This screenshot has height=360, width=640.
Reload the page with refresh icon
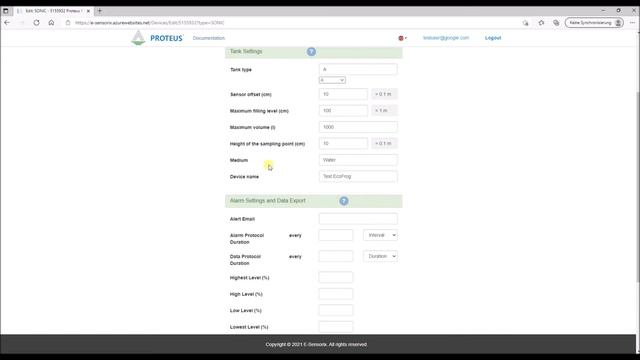36,23
